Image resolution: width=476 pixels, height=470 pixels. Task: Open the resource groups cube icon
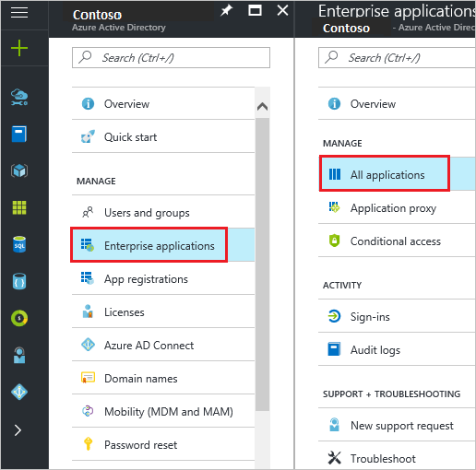click(19, 170)
